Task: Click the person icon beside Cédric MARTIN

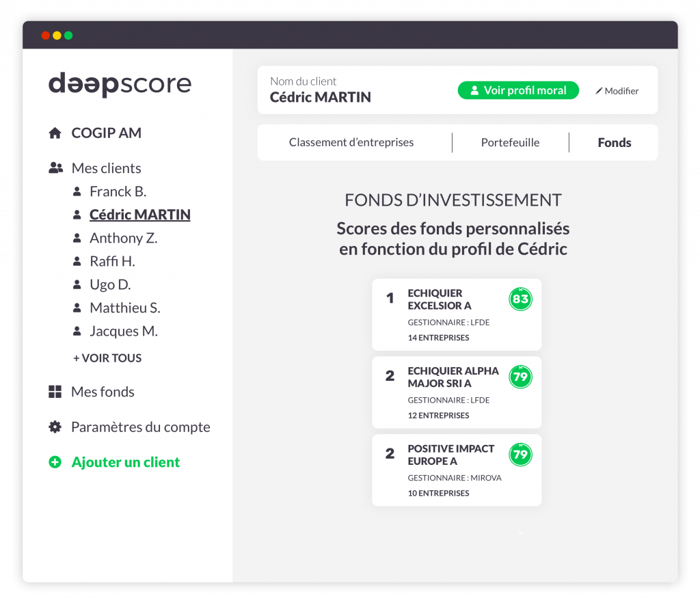Action: [x=77, y=215]
